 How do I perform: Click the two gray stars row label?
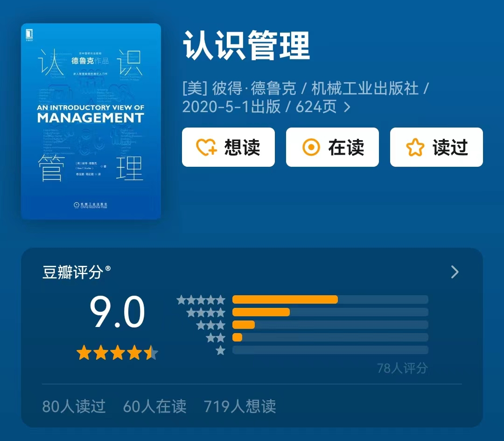216,338
